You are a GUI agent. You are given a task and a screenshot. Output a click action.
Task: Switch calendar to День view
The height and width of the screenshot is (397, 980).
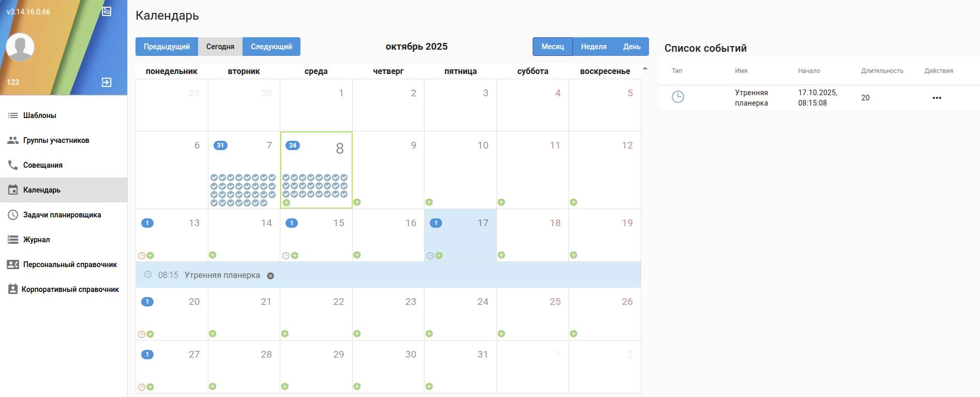[x=631, y=47]
